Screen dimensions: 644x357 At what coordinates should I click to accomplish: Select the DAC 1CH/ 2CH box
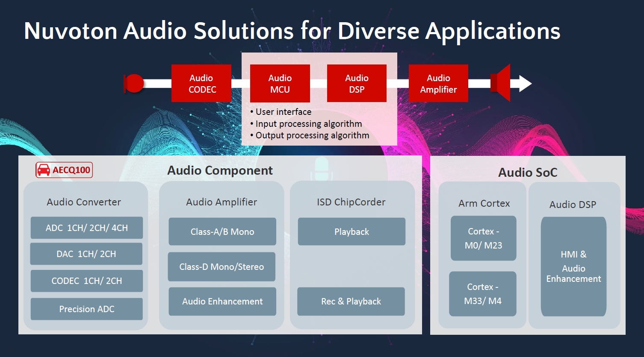(x=86, y=254)
